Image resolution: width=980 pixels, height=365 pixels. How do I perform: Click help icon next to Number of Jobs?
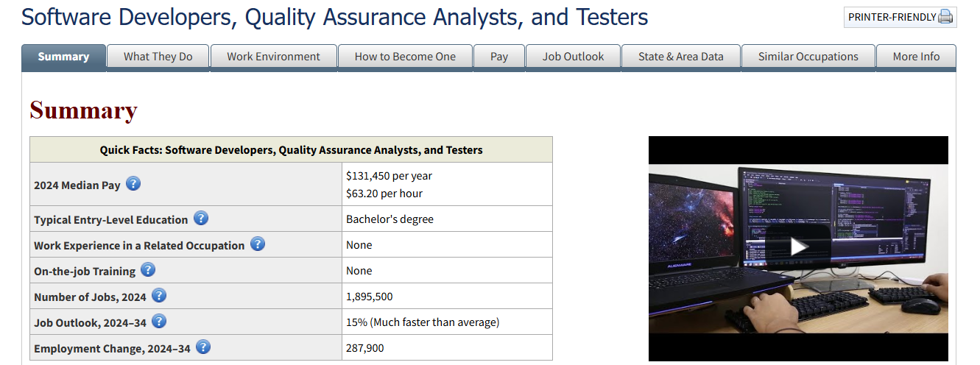pyautogui.click(x=159, y=296)
